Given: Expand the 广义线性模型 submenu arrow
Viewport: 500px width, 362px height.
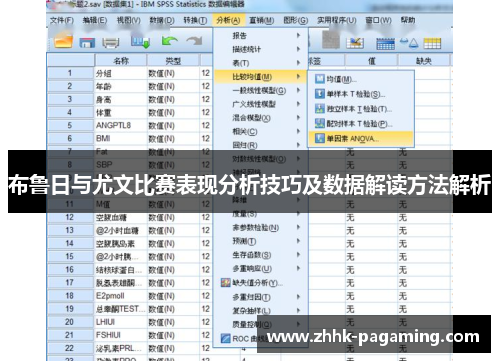Looking at the screenshot, I should tap(298, 104).
